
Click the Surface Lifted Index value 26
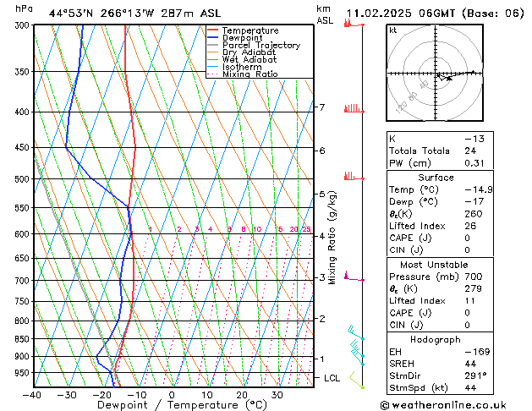[470, 226]
